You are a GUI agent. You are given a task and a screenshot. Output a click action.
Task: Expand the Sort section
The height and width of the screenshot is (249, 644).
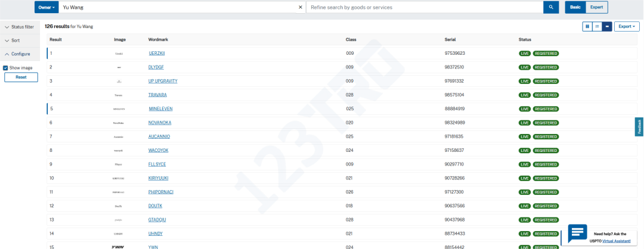[20, 41]
